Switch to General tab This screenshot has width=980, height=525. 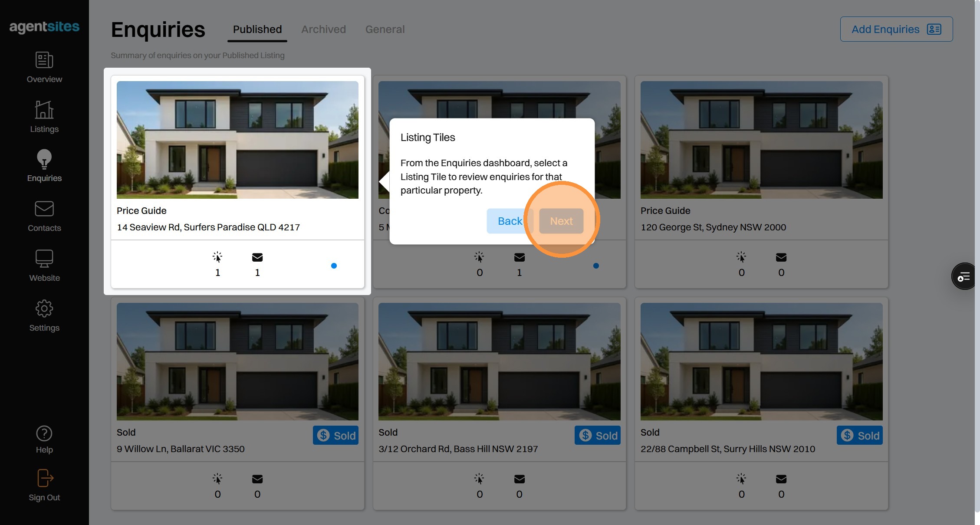pos(385,30)
